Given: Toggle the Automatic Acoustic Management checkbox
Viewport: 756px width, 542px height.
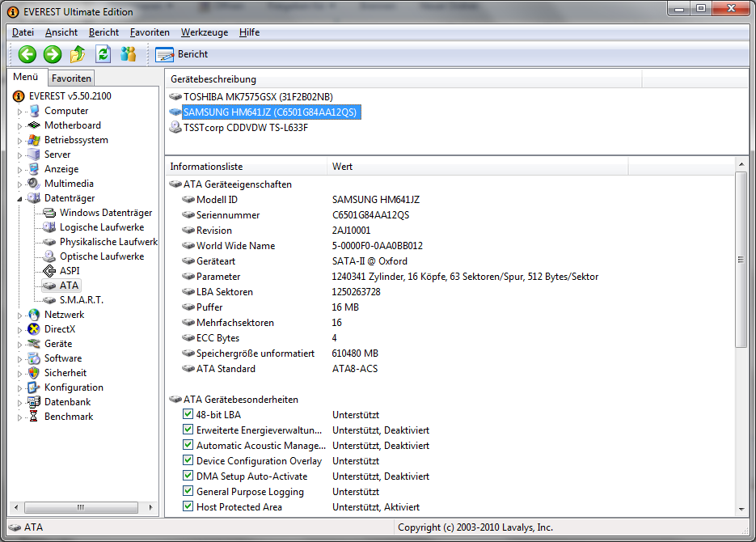Looking at the screenshot, I should pyautogui.click(x=188, y=445).
